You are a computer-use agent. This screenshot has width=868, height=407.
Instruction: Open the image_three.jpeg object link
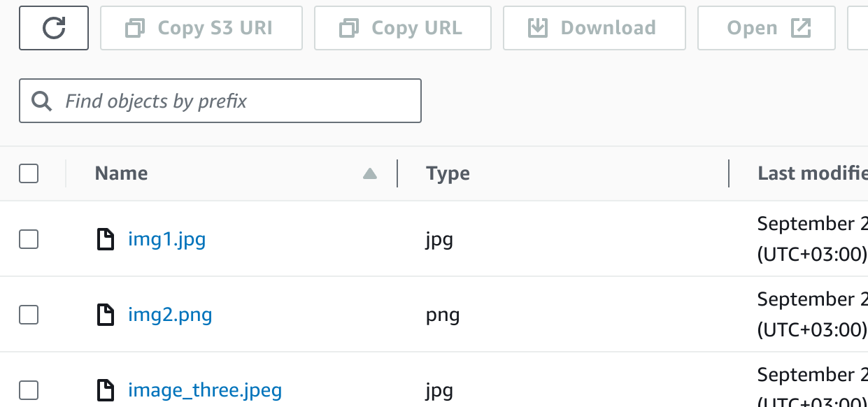point(205,390)
